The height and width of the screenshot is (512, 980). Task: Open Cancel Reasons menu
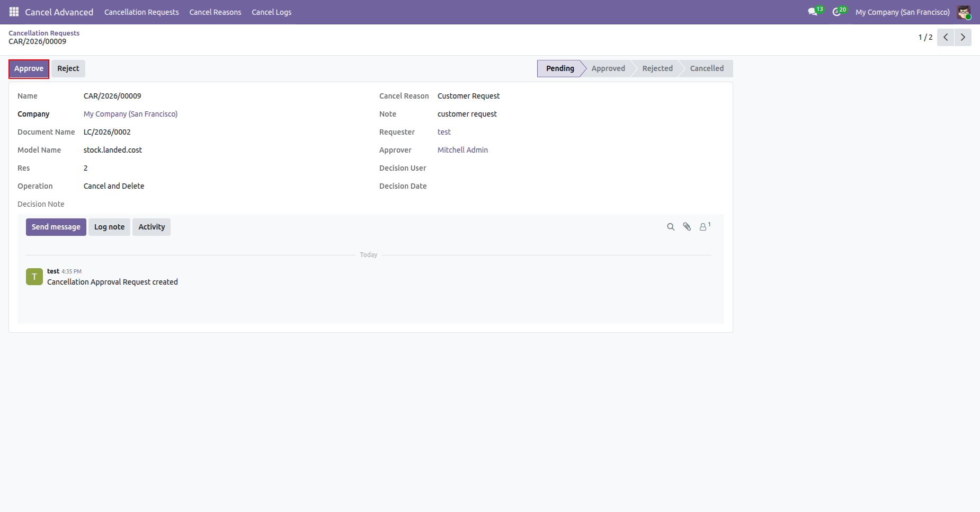click(215, 12)
